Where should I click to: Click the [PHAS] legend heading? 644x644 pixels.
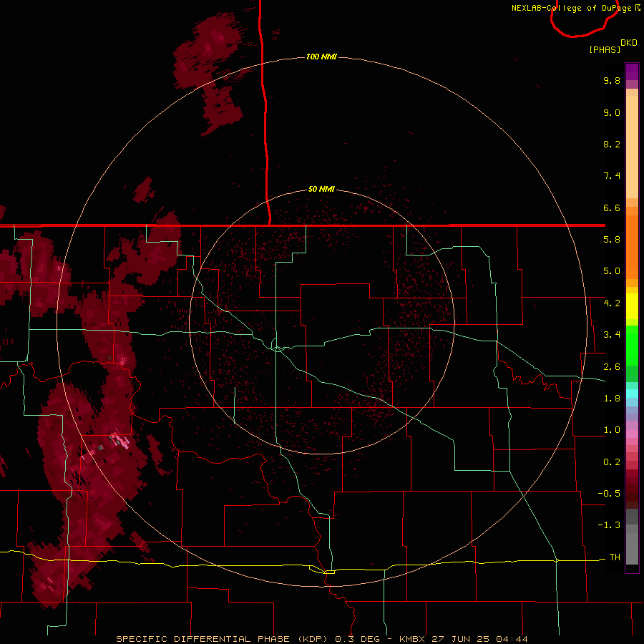pyautogui.click(x=605, y=49)
